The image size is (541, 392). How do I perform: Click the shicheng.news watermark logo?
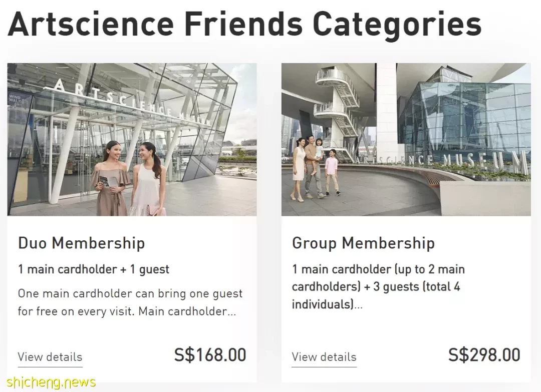tap(51, 382)
